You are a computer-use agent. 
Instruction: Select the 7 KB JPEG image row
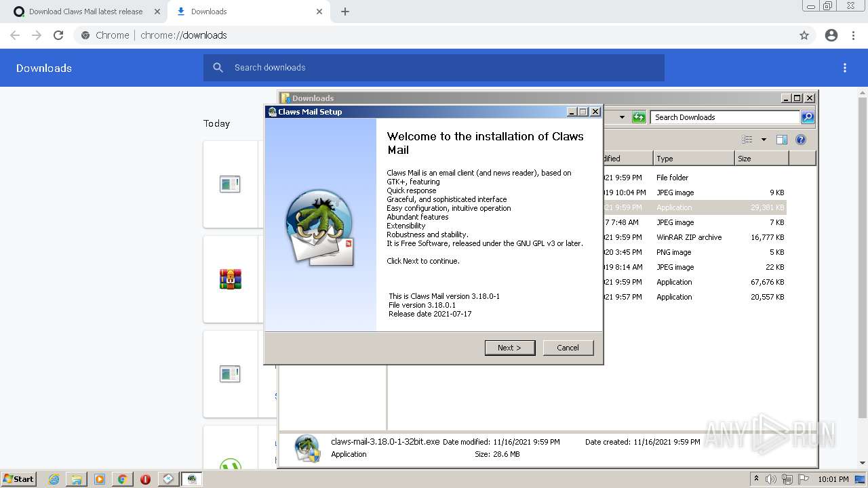click(x=695, y=222)
